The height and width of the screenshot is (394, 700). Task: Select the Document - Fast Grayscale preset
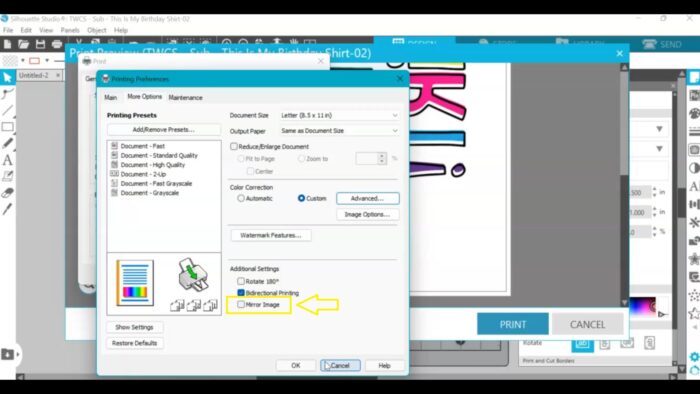(156, 183)
